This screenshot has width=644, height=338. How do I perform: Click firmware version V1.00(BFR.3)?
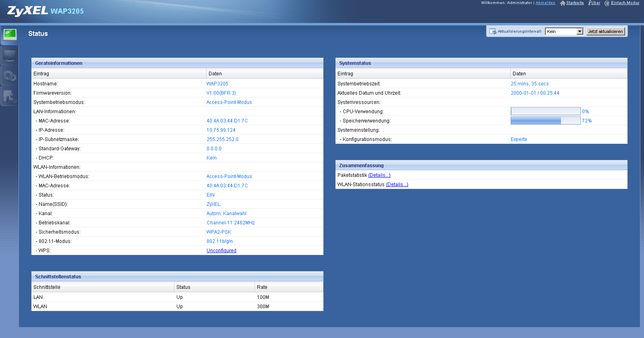[x=221, y=93]
